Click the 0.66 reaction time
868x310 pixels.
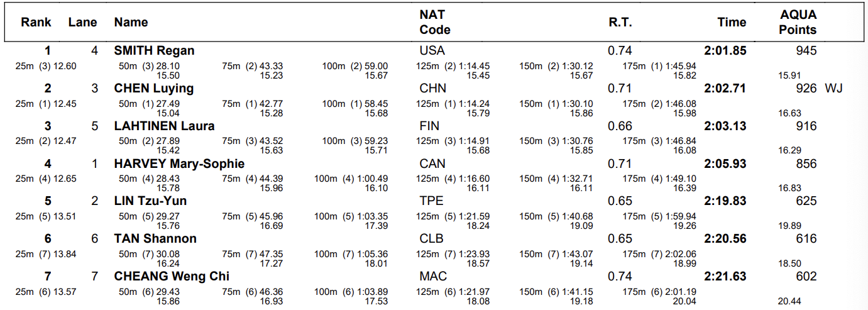coord(620,126)
